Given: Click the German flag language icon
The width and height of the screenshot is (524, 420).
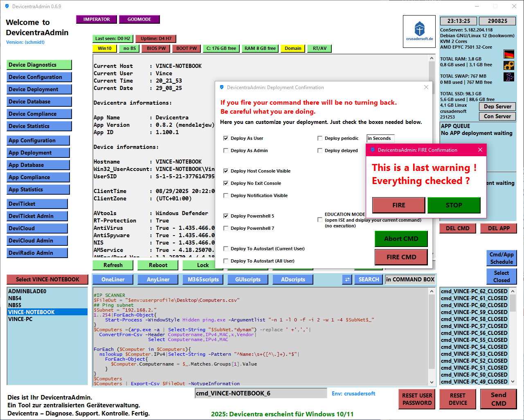Looking at the screenshot, I should tap(509, 54).
